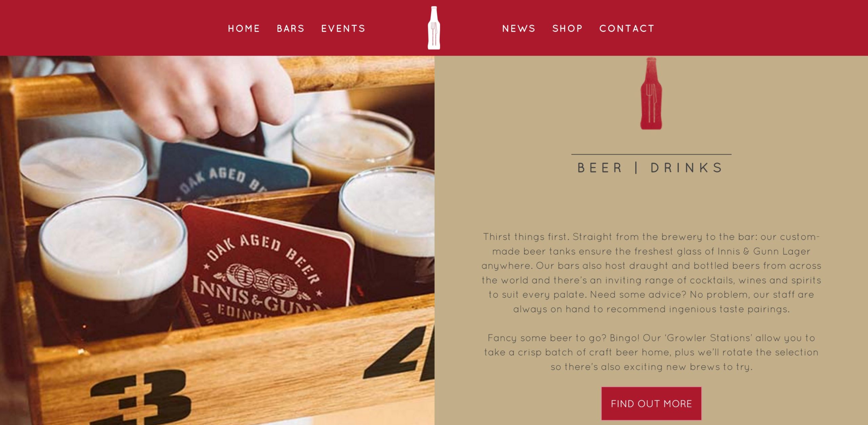Open the HOME navigation link
The width and height of the screenshot is (868, 425).
point(244,28)
